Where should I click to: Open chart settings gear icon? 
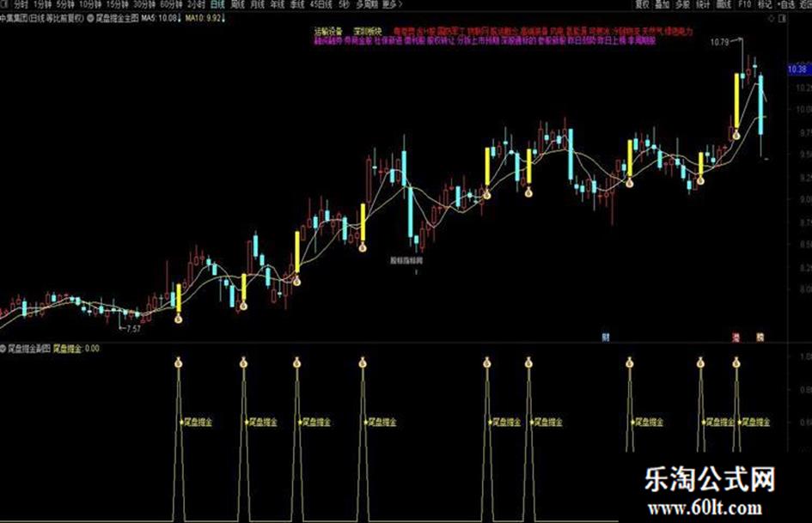point(771,19)
